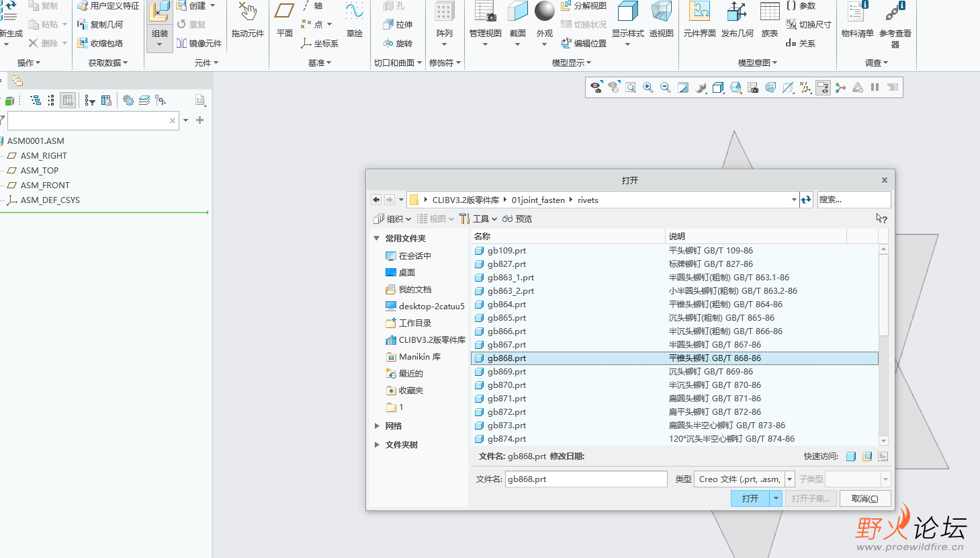
Task: Open the 获取数据 ribbon group menu
Action: pyautogui.click(x=107, y=63)
